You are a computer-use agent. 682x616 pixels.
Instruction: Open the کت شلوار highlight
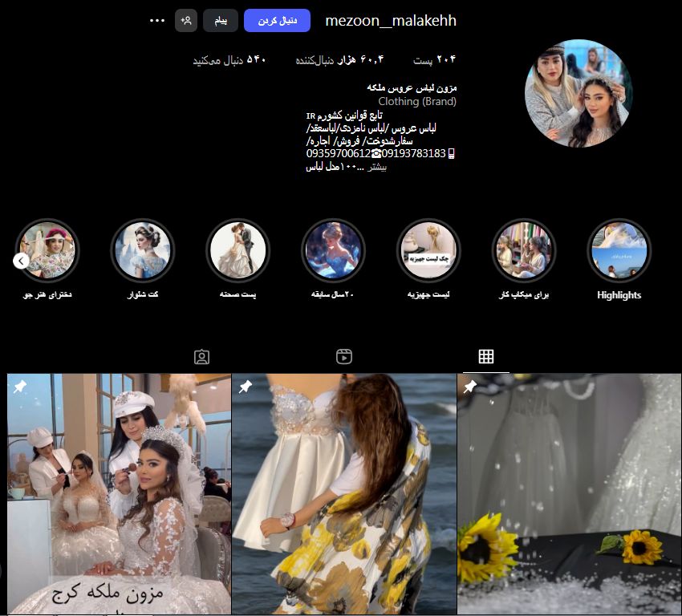click(142, 249)
